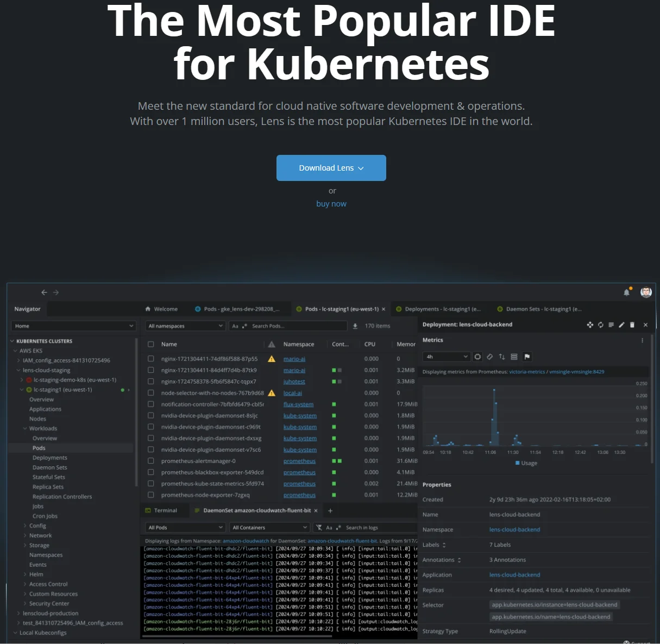Open the All Containers dropdown
This screenshot has width=660, height=644.
pyautogui.click(x=269, y=528)
